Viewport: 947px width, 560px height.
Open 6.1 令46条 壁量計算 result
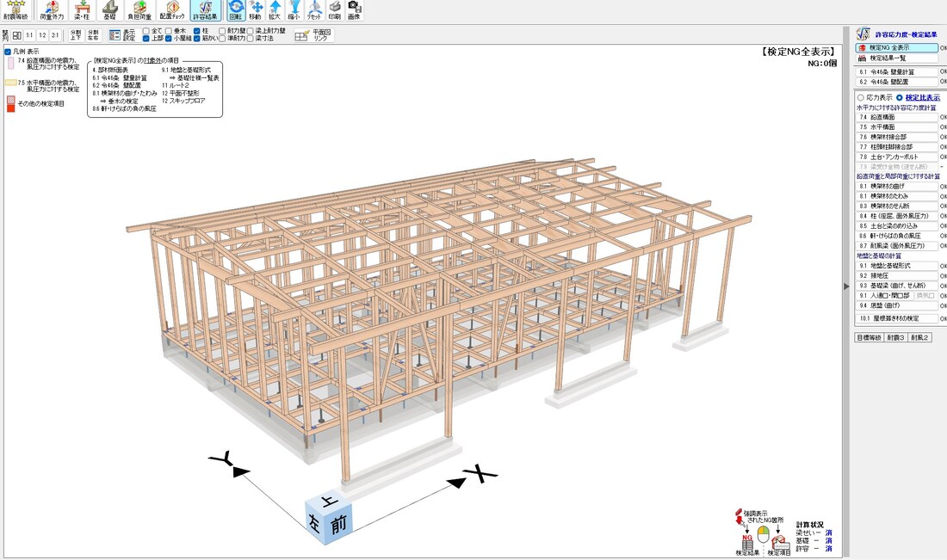point(897,71)
